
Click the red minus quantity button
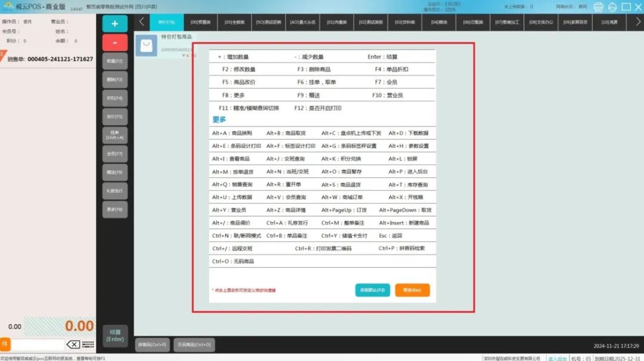(x=114, y=42)
